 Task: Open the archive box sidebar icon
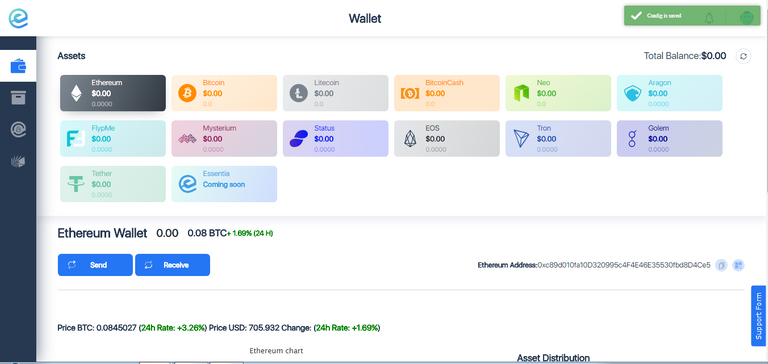click(x=18, y=98)
